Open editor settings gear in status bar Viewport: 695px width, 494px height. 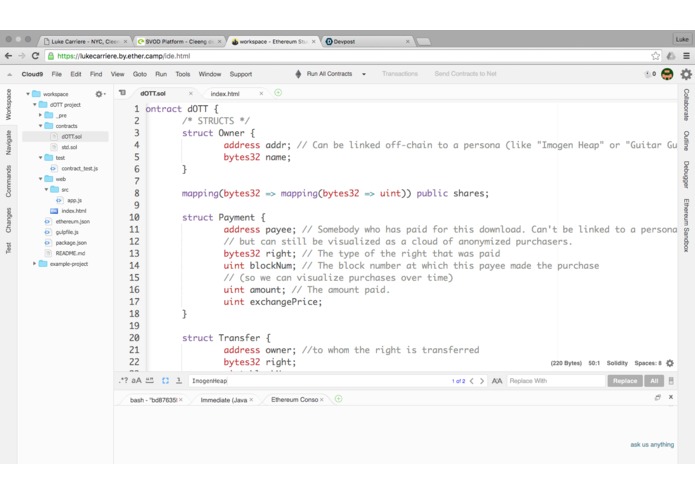pyautogui.click(x=670, y=363)
